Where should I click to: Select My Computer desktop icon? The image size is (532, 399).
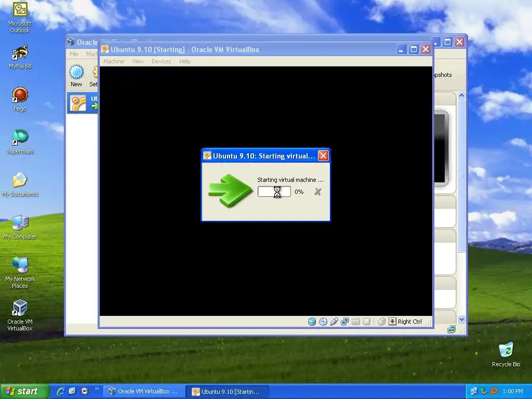pyautogui.click(x=20, y=227)
